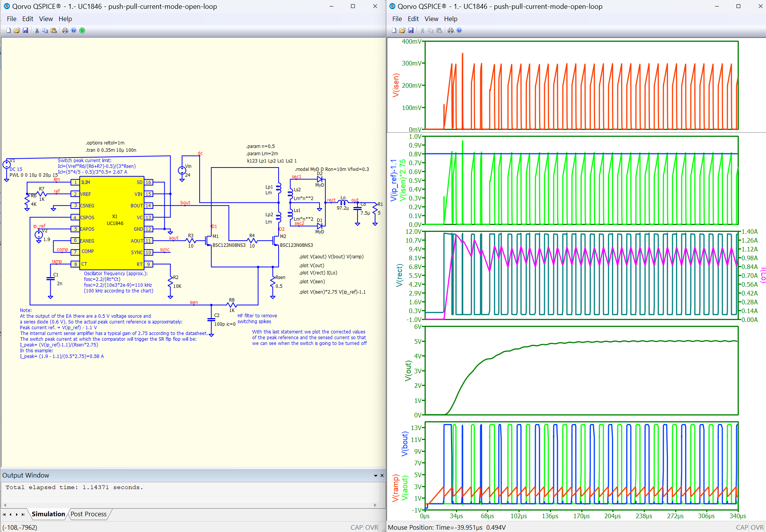Click the Output Window horizontal scrollbar
The image size is (766, 532).
pyautogui.click(x=190, y=505)
